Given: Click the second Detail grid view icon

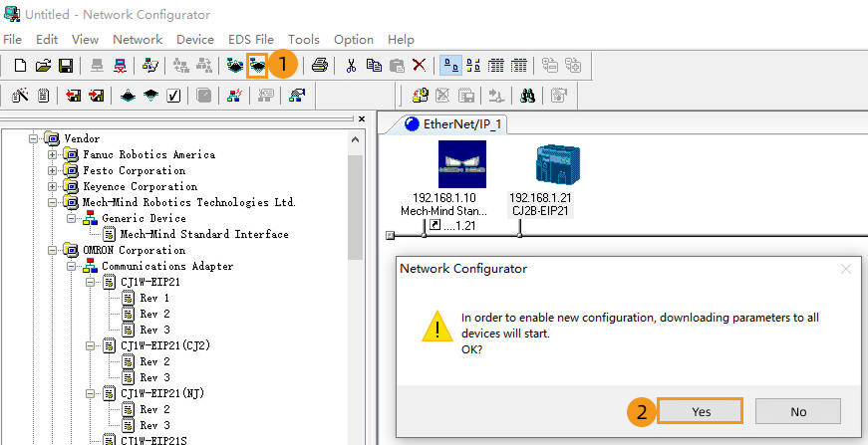Looking at the screenshot, I should pyautogui.click(x=518, y=66).
